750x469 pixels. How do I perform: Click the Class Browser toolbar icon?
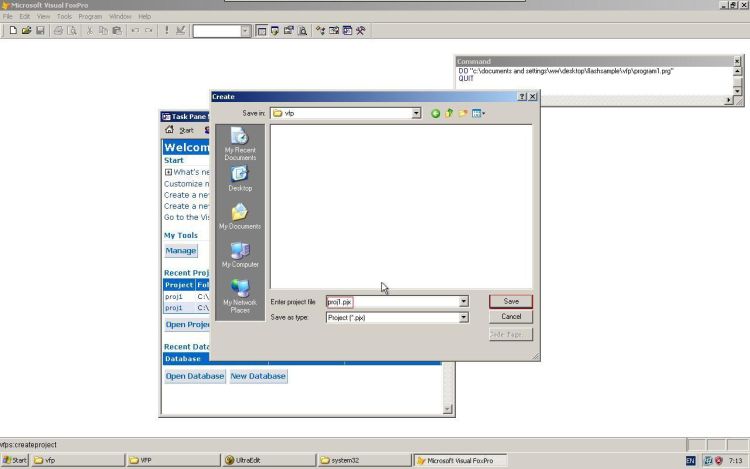pos(320,31)
